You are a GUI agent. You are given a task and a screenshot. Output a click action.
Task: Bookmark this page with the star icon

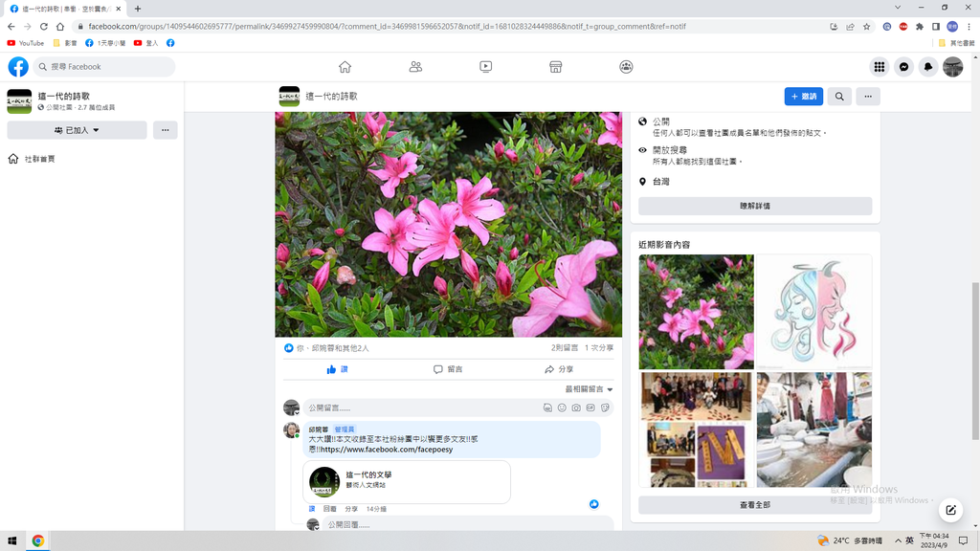click(866, 27)
